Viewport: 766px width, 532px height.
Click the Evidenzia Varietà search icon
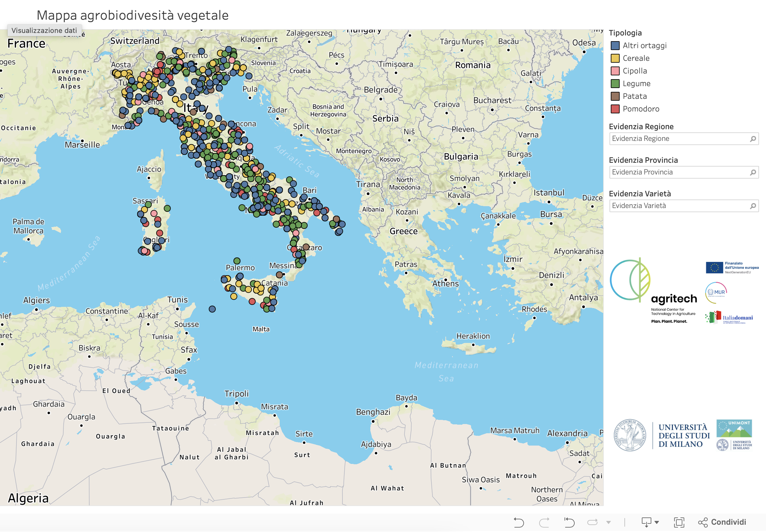coord(753,206)
